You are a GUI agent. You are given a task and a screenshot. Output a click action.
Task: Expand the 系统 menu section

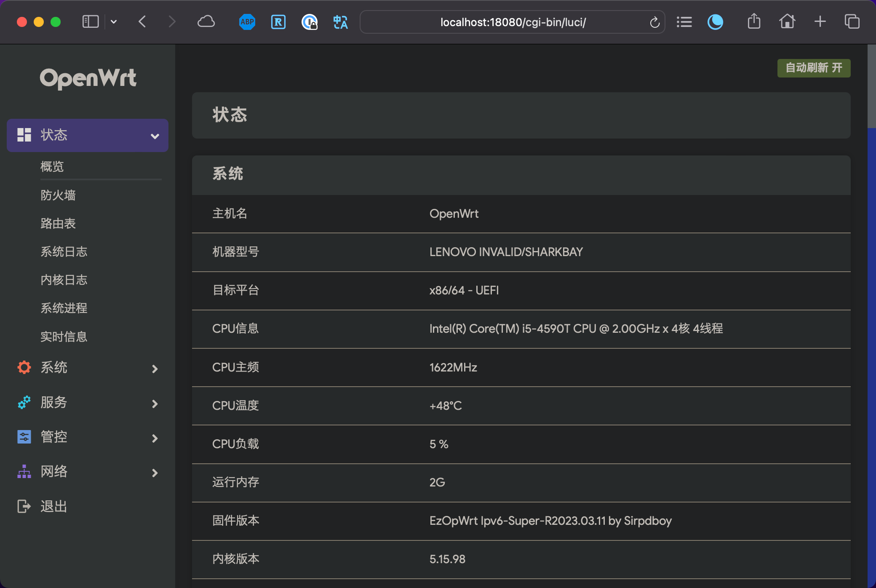click(x=155, y=369)
